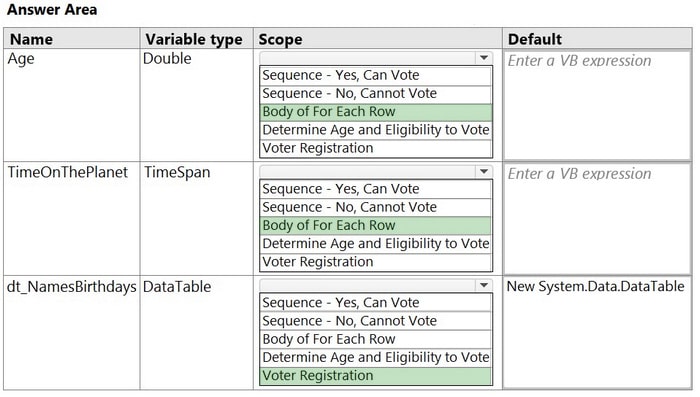This screenshot has height=397, width=700.
Task: Select 'Voter Registration' in Age scope list
Action: pyautogui.click(x=376, y=148)
